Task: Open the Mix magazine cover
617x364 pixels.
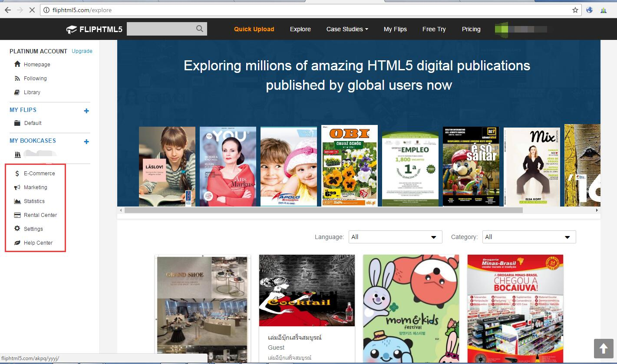Action: tap(532, 167)
